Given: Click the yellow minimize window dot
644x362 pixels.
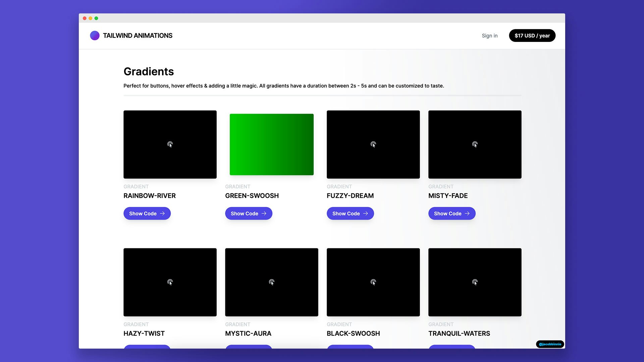Looking at the screenshot, I should click(x=91, y=18).
